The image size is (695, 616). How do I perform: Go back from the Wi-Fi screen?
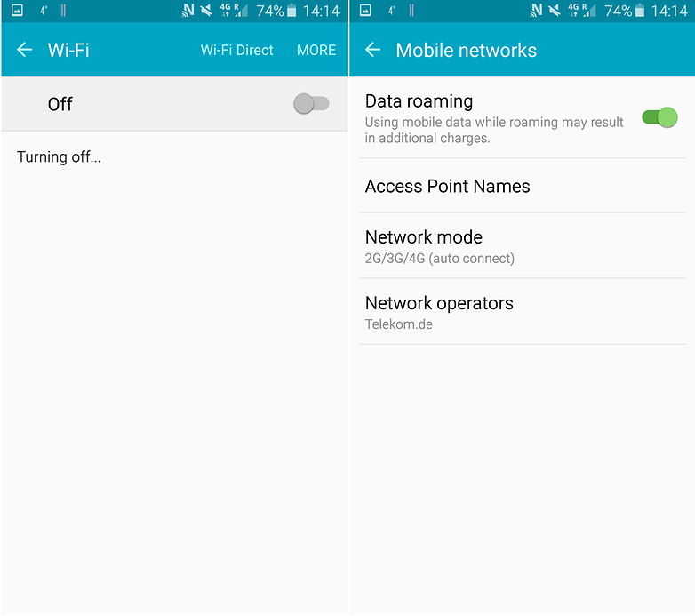coord(24,50)
